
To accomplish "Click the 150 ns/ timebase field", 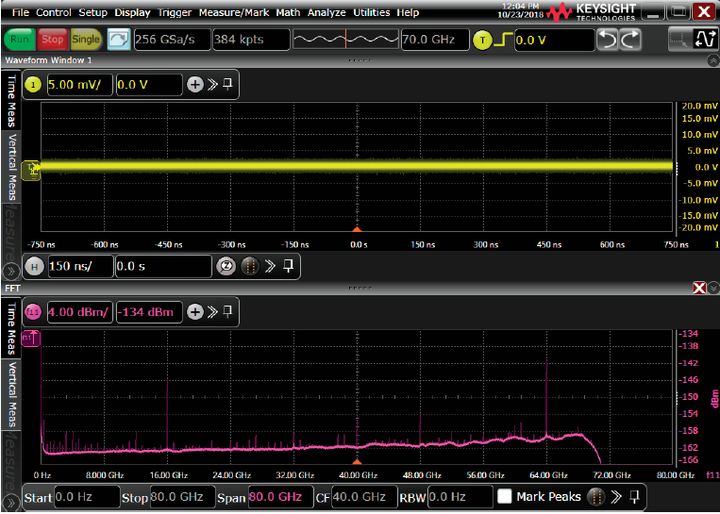I will (80, 266).
